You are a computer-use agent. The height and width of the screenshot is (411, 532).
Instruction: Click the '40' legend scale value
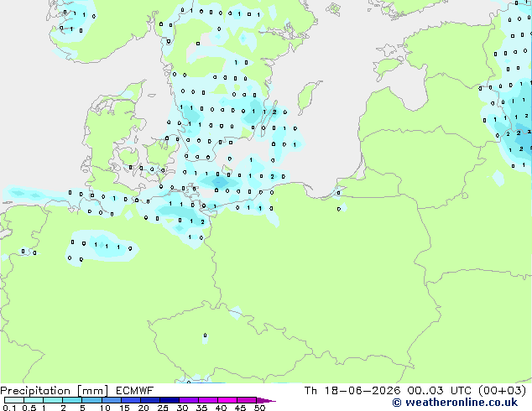click(221, 408)
